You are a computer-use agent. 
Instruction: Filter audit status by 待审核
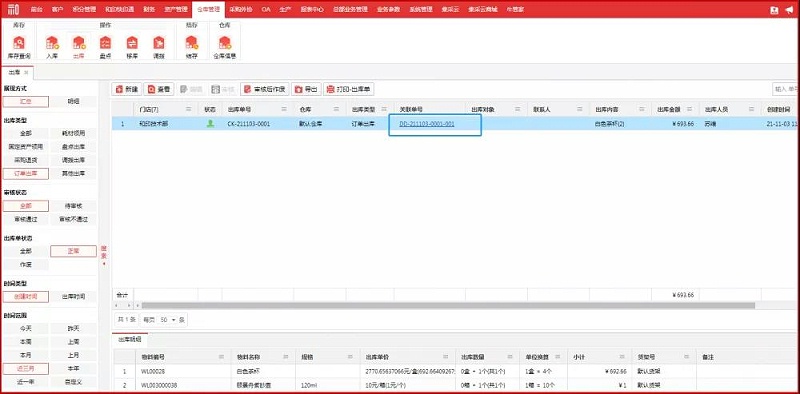pyautogui.click(x=73, y=206)
